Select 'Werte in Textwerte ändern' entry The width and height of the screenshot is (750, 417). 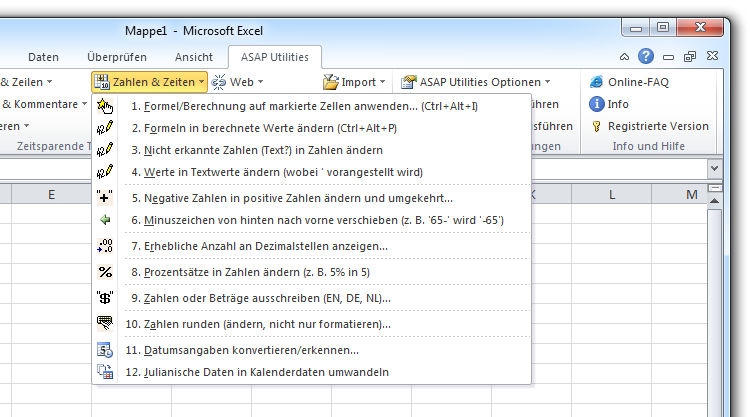(311, 172)
